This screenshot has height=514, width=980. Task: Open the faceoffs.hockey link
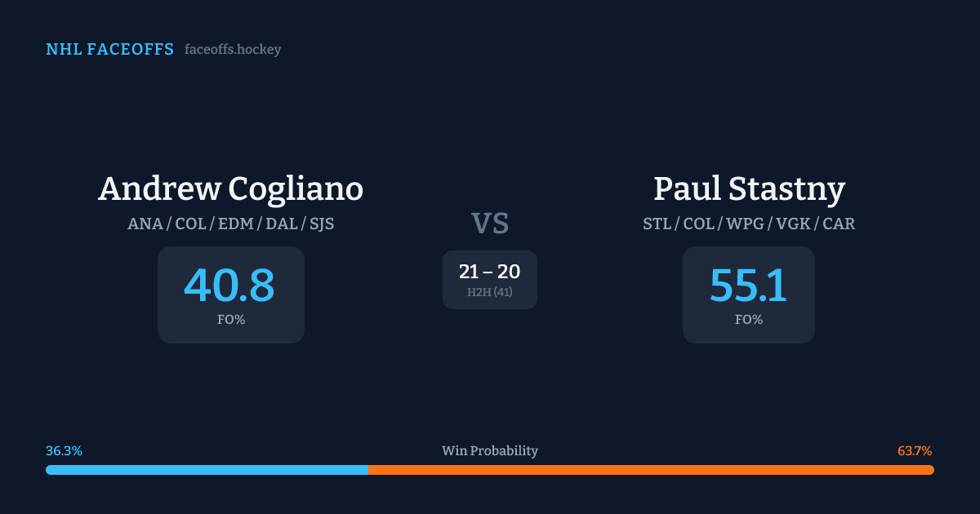click(x=233, y=50)
